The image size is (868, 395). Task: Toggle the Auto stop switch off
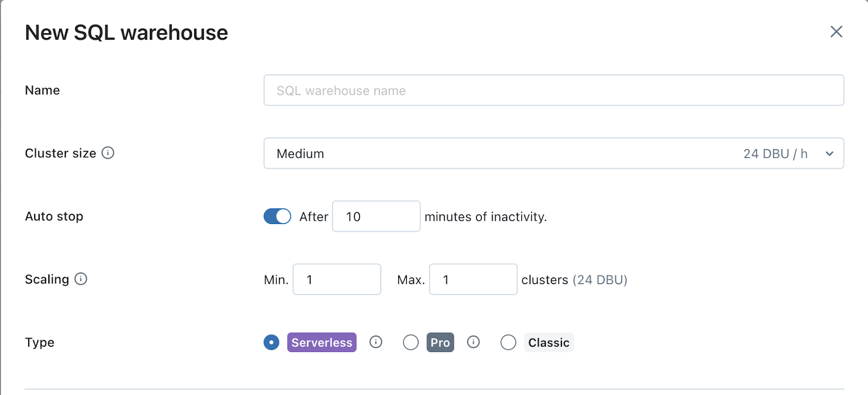tap(277, 216)
